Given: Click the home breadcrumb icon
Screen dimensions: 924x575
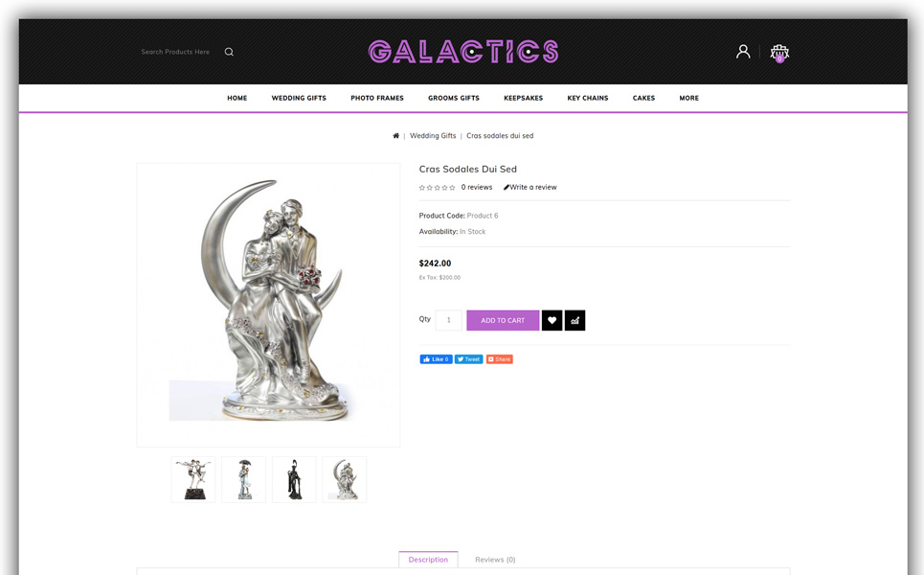Looking at the screenshot, I should click(396, 136).
